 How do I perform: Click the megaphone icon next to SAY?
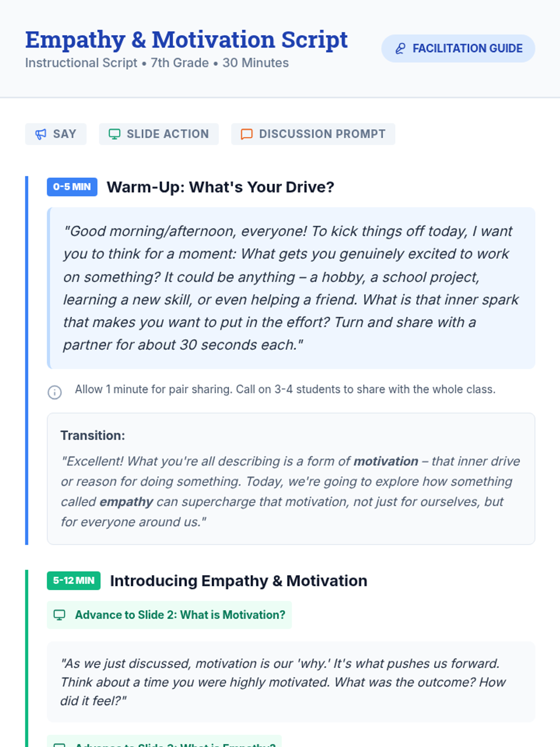coord(41,134)
